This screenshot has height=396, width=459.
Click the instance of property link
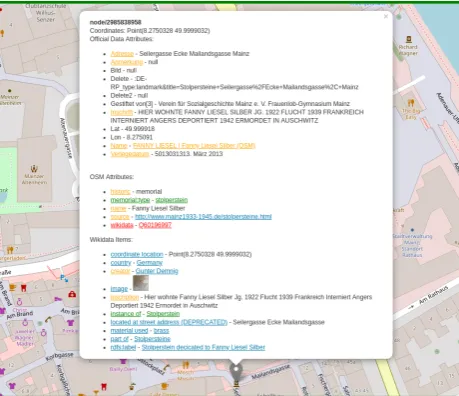pos(126,314)
